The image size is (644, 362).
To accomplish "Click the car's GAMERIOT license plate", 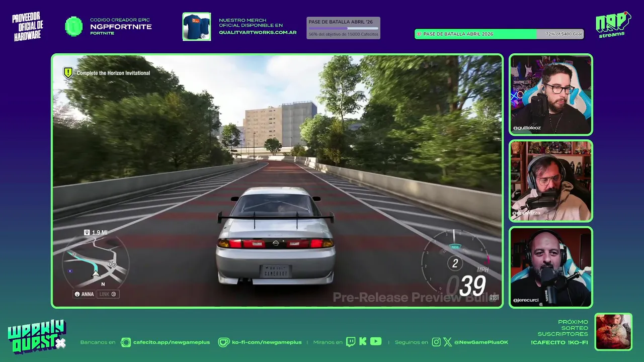I will [275, 271].
